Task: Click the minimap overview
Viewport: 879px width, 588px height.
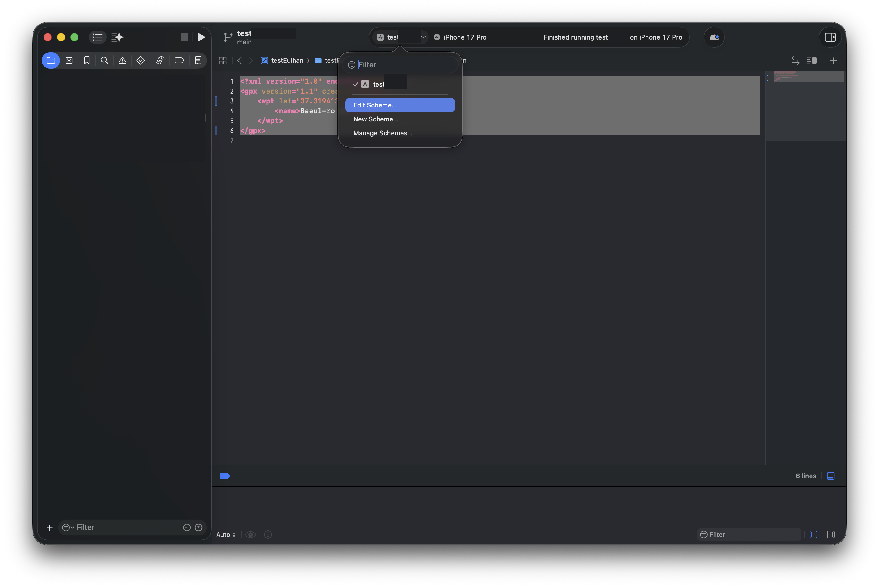Action: coord(808,76)
